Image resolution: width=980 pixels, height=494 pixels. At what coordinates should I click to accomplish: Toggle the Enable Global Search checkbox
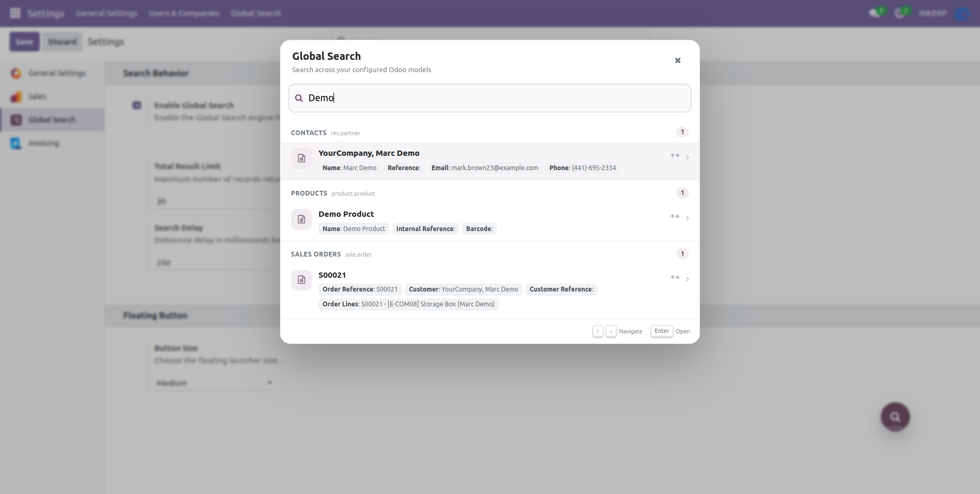tap(137, 105)
